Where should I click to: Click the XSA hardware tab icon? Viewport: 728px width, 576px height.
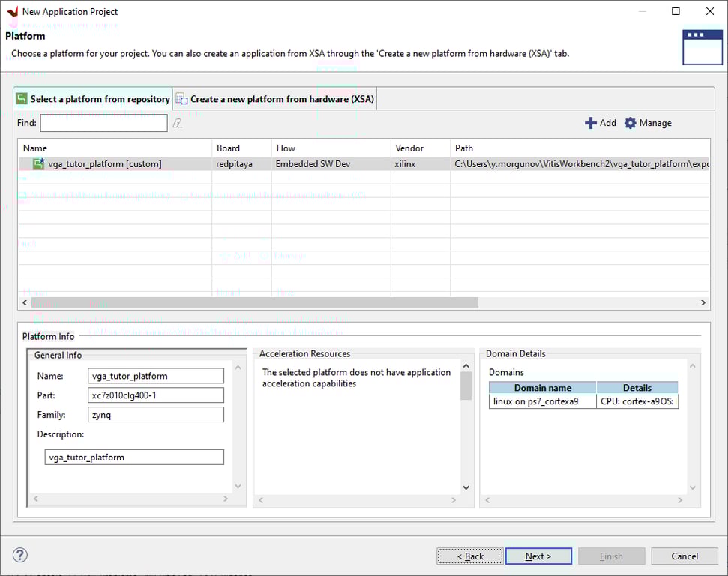[x=181, y=99]
